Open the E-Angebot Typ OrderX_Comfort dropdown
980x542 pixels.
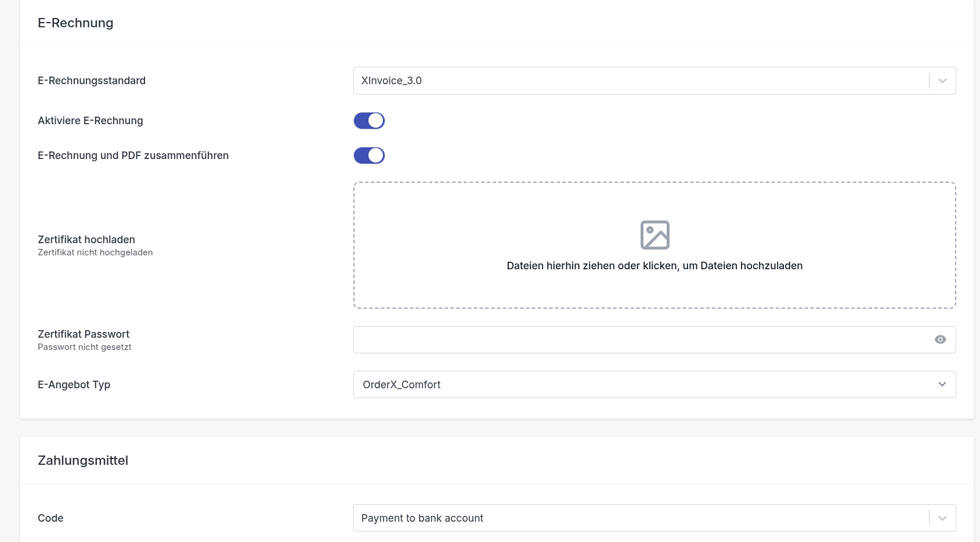click(654, 384)
